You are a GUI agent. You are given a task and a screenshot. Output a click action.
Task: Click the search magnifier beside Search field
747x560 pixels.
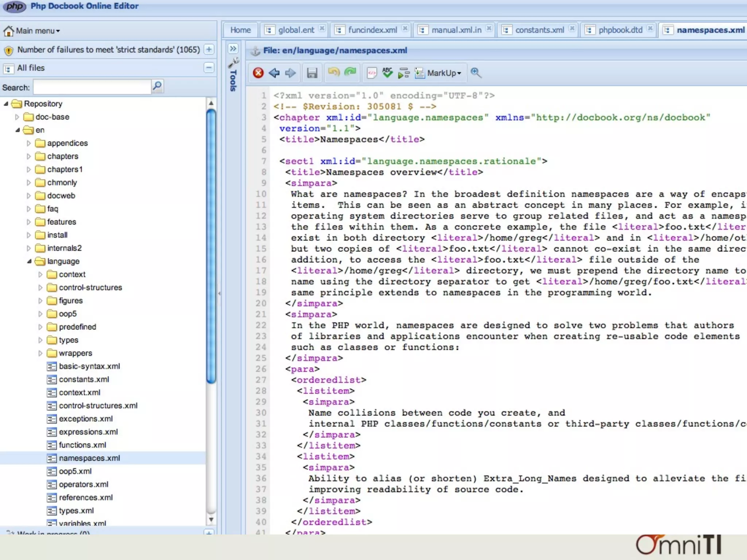(x=157, y=86)
